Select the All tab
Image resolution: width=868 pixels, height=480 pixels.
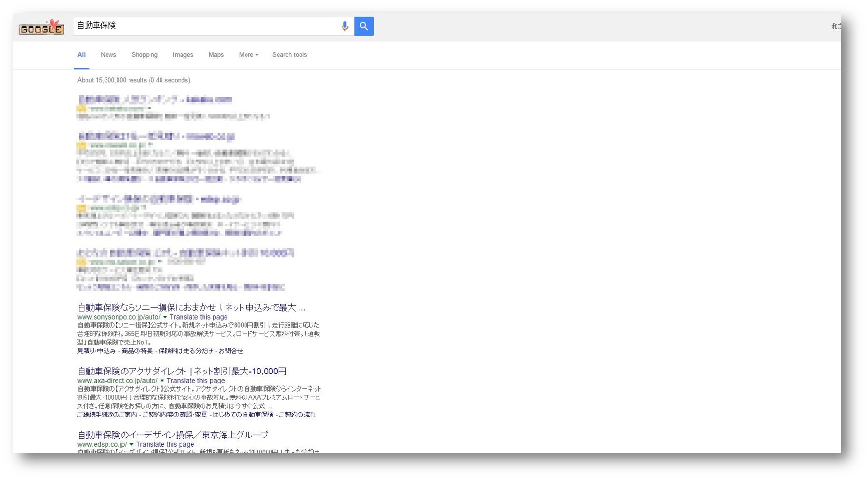[82, 55]
